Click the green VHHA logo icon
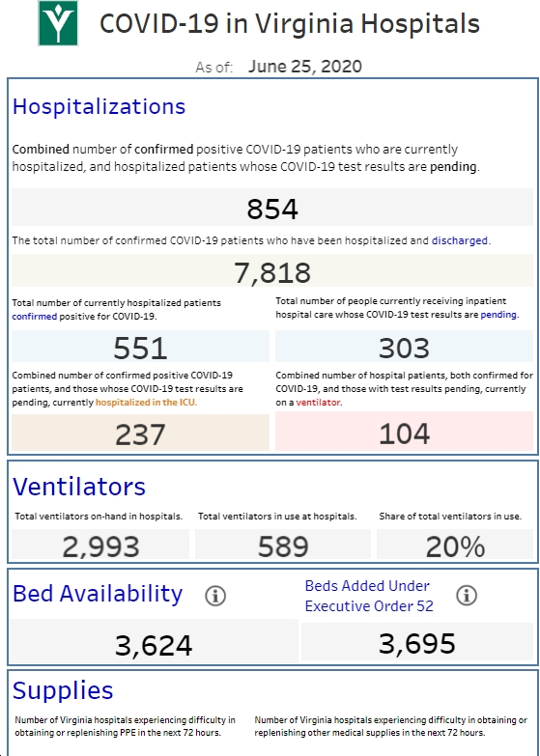540x756 pixels. click(58, 23)
